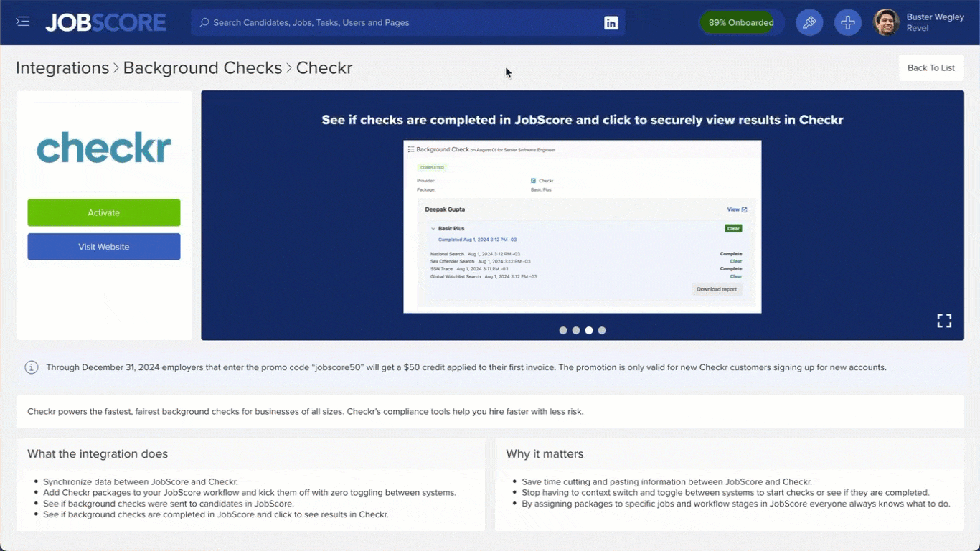Expand the screenshot carousel to fullscreen

(944, 321)
